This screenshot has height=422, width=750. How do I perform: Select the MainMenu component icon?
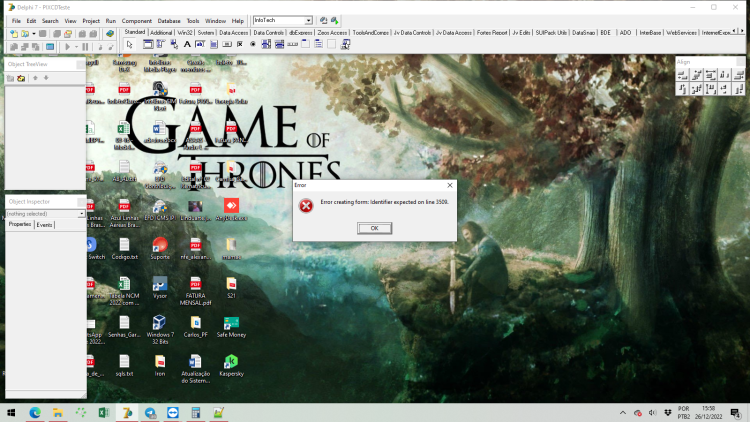pos(161,44)
